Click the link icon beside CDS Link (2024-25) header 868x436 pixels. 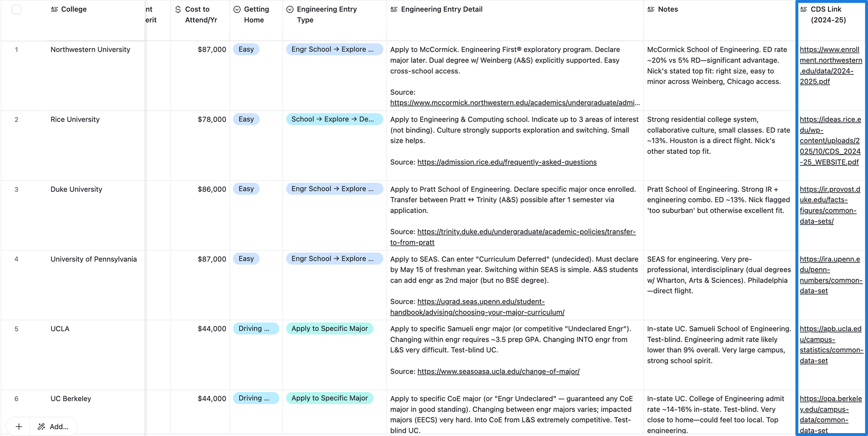803,9
